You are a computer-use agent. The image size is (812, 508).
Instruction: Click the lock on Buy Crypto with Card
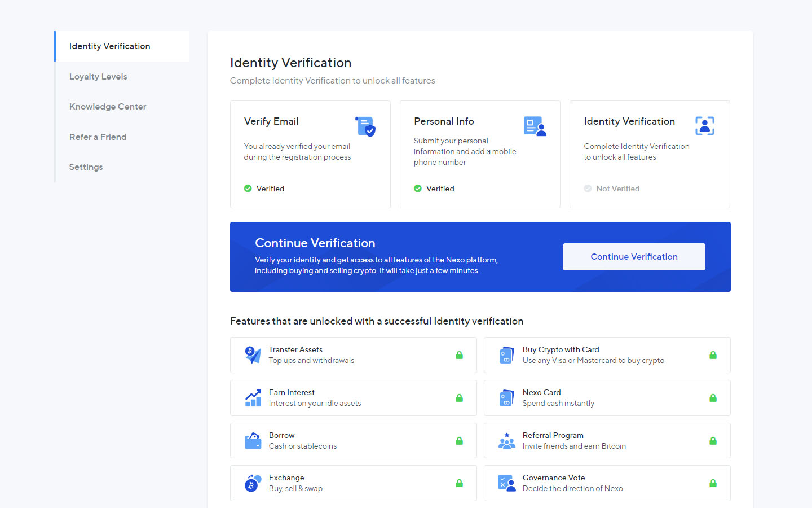coord(713,355)
